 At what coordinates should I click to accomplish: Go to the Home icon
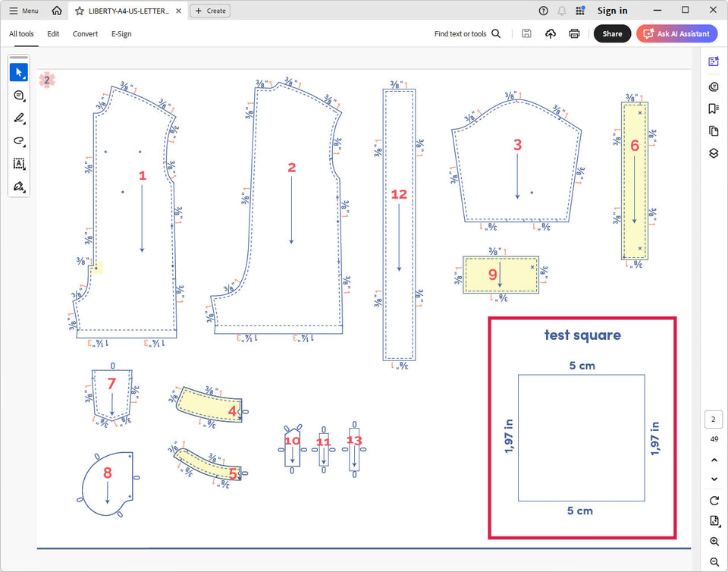pyautogui.click(x=57, y=11)
